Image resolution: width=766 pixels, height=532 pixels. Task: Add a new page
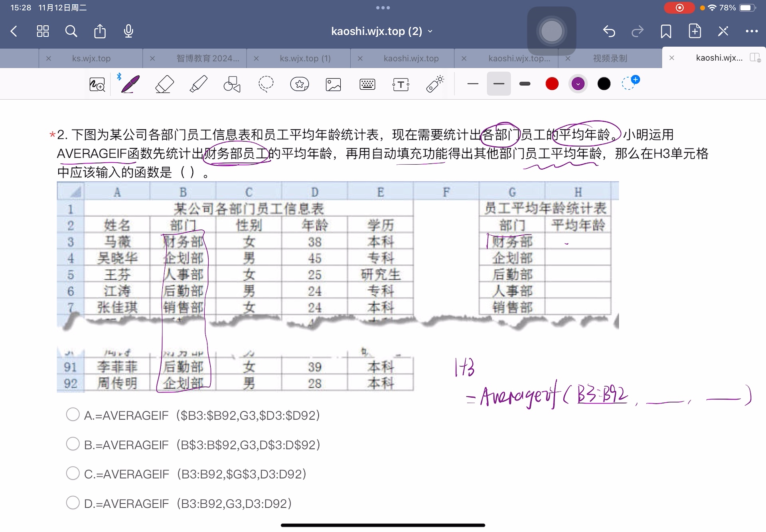pyautogui.click(x=695, y=31)
